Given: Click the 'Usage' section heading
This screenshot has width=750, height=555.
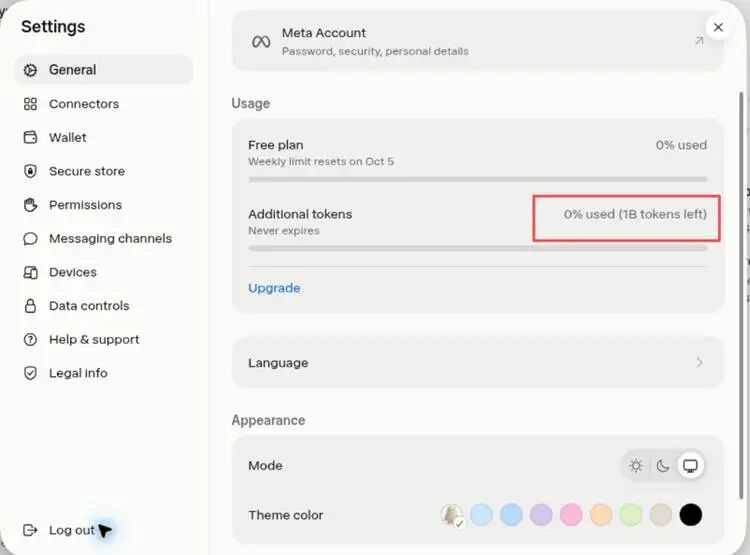Looking at the screenshot, I should [x=251, y=103].
